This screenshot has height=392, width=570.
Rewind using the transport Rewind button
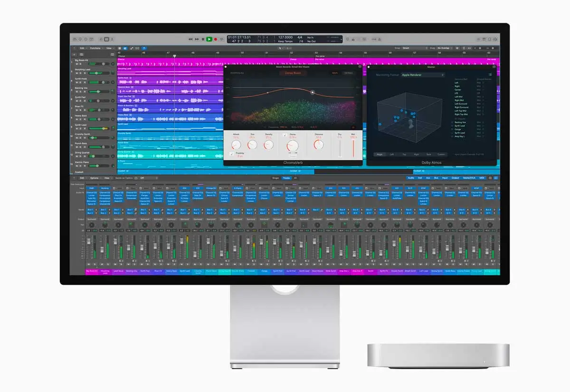coord(190,39)
